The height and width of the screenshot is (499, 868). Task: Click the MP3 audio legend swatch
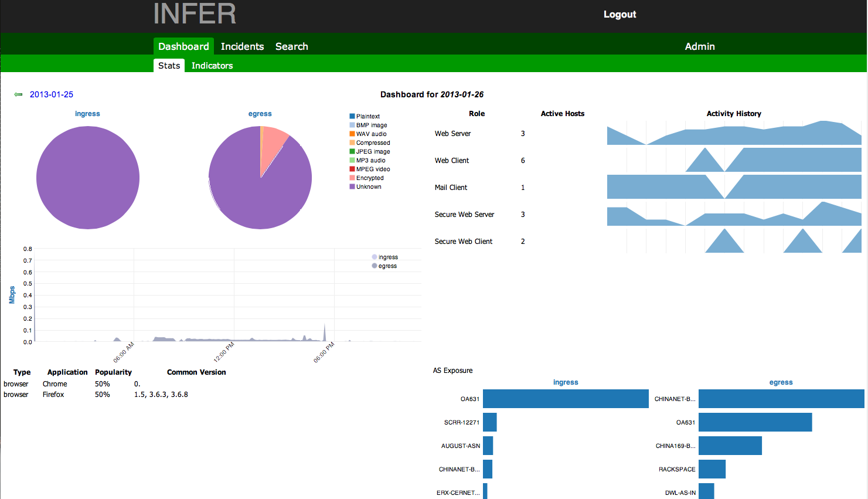coord(352,160)
